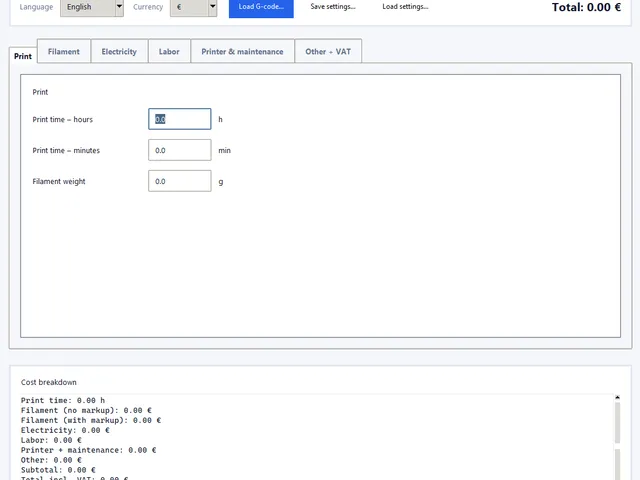
Task: Click the 'Filament (no markup): 0.00 €' line
Action: coord(86,410)
